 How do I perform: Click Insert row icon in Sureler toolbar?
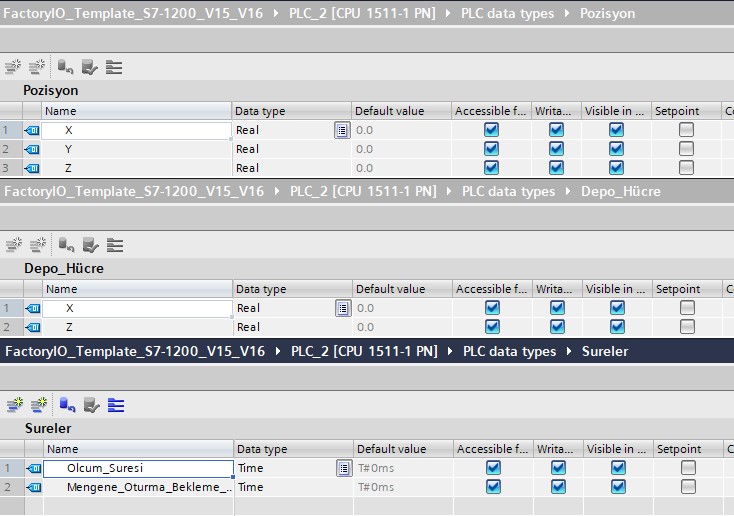[x=14, y=405]
